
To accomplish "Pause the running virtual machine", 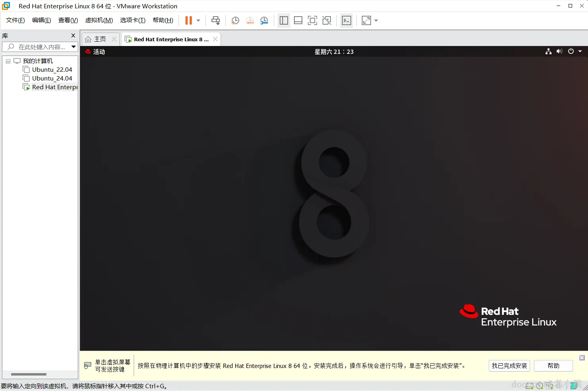I will click(x=188, y=20).
